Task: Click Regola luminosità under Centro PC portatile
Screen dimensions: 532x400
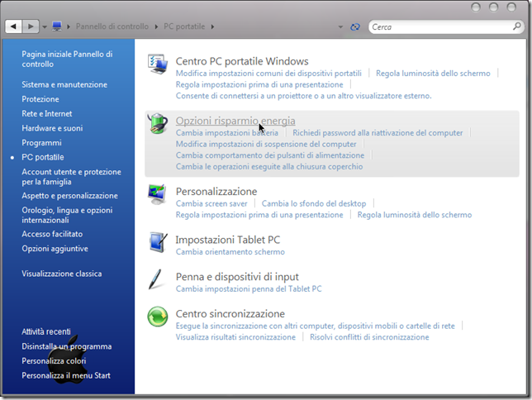Action: coord(433,74)
